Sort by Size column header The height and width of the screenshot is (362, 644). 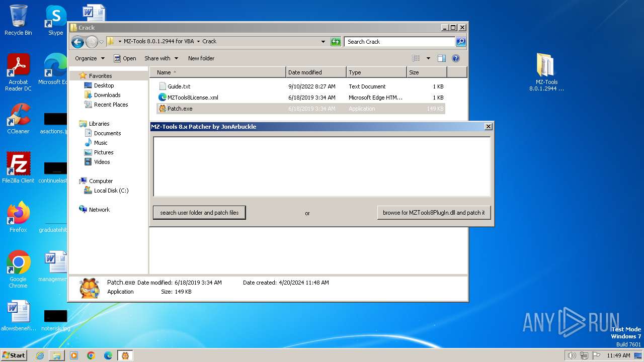tap(427, 72)
